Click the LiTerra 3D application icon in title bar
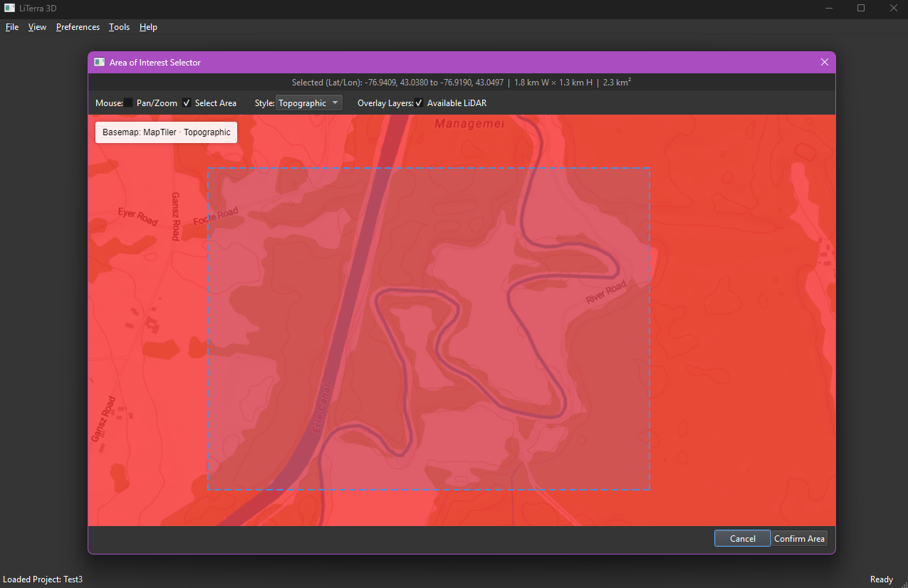The image size is (908, 588). click(9, 8)
